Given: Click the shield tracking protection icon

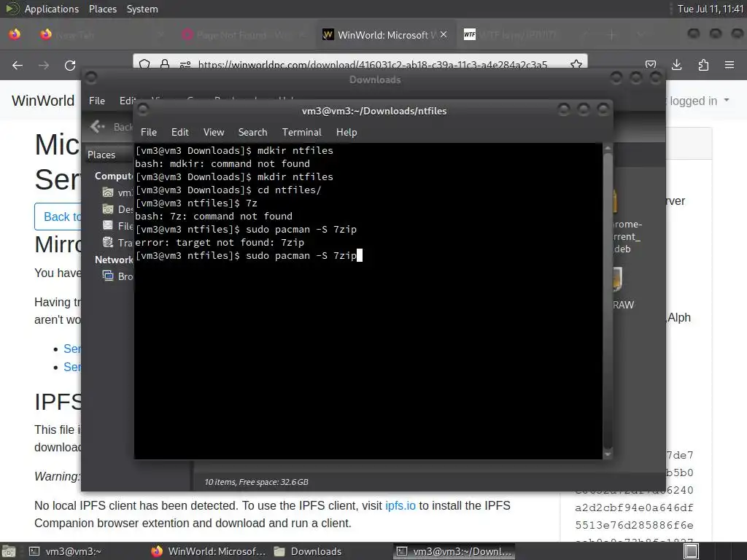Looking at the screenshot, I should (145, 64).
